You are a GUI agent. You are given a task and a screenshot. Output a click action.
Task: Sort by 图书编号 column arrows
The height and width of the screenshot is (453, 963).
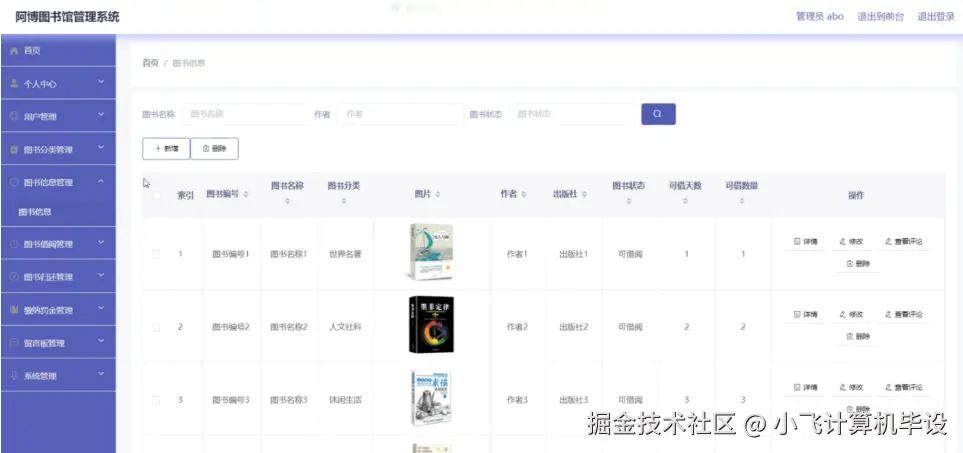tap(246, 195)
